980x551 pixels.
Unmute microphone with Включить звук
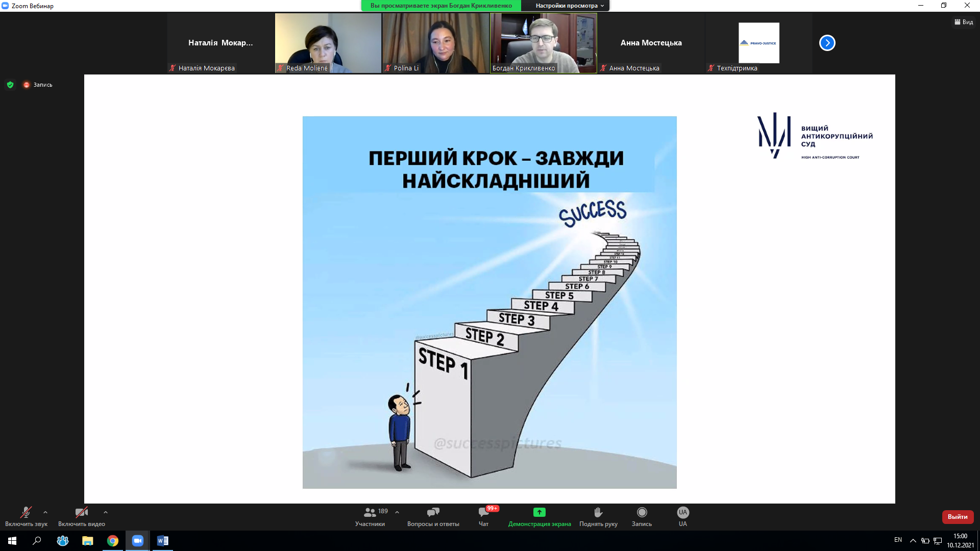[x=26, y=512]
